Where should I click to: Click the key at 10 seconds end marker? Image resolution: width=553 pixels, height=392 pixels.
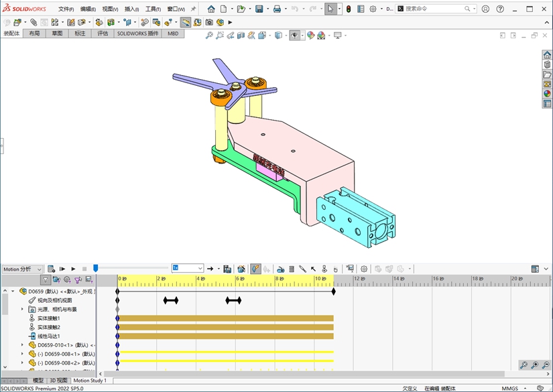click(x=333, y=291)
